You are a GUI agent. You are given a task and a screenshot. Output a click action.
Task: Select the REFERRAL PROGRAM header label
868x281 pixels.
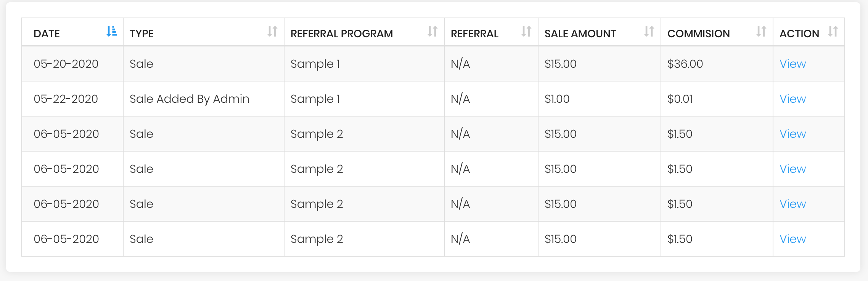[342, 34]
